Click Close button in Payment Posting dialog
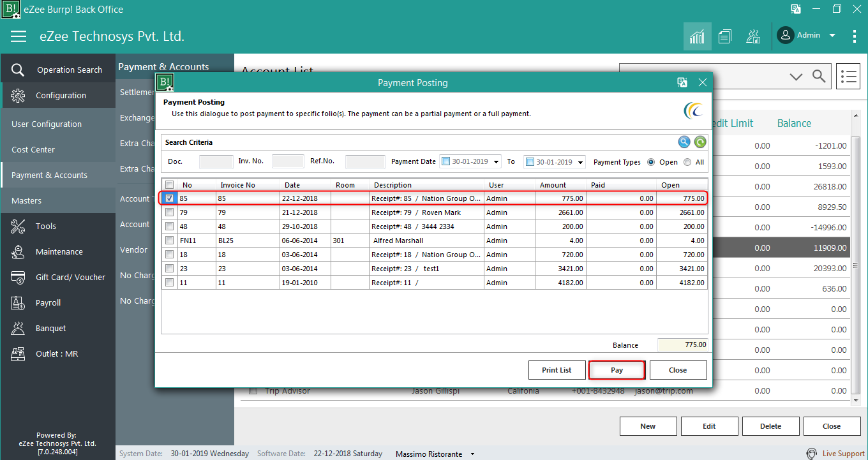This screenshot has height=460, width=868. (x=678, y=370)
